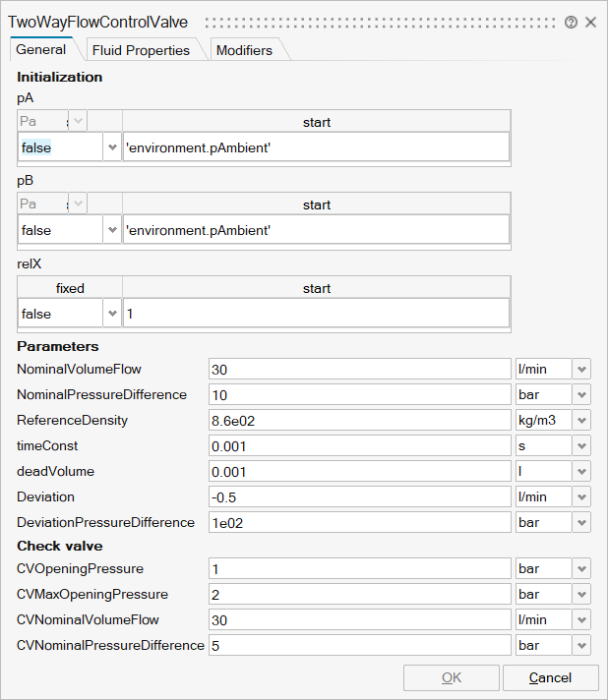Open the pA fixed false dropdown
The height and width of the screenshot is (700, 608).
point(111,147)
